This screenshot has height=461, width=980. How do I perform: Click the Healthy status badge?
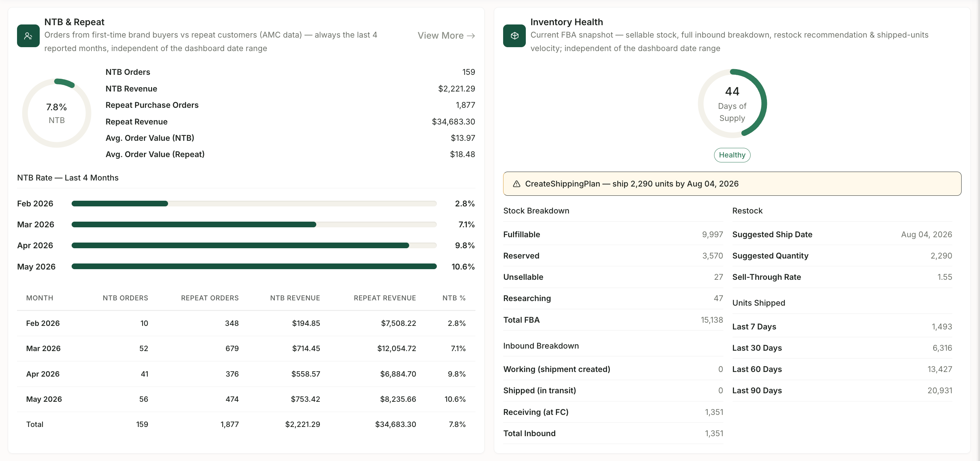(732, 155)
